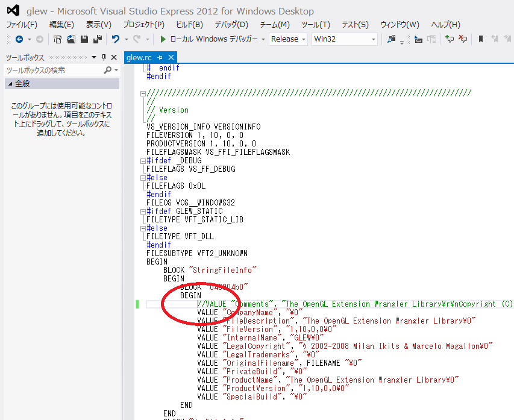Open the 表示(V) menu
Image resolution: width=514 pixels, height=420 pixels.
[98, 25]
